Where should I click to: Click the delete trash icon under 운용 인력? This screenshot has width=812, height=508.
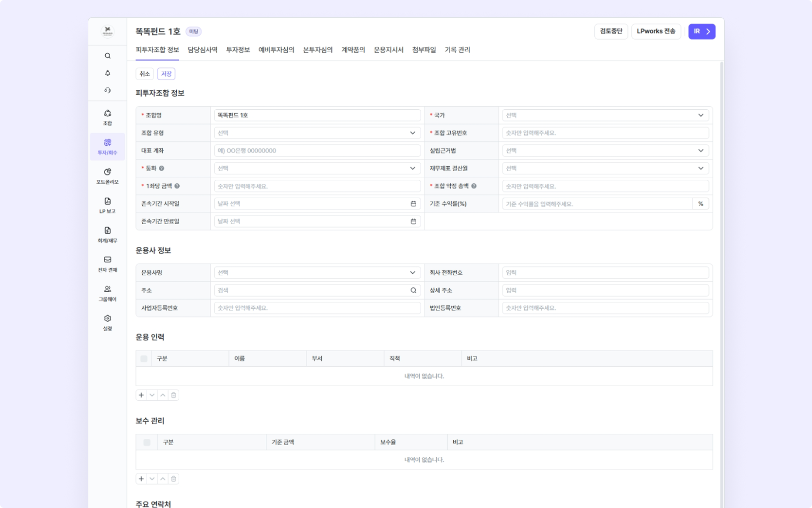174,395
